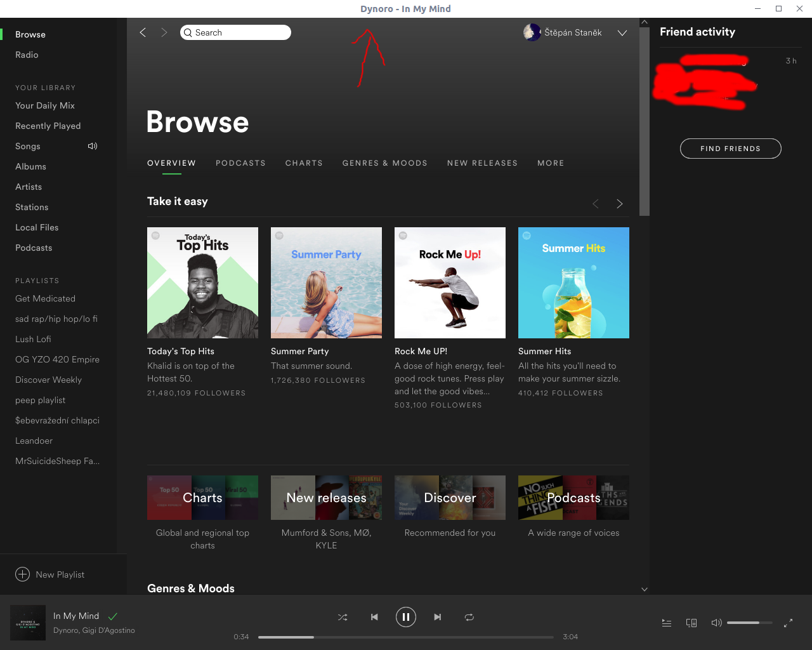The image size is (812, 650).
Task: Switch to the PODCASTS tab
Action: 240,163
